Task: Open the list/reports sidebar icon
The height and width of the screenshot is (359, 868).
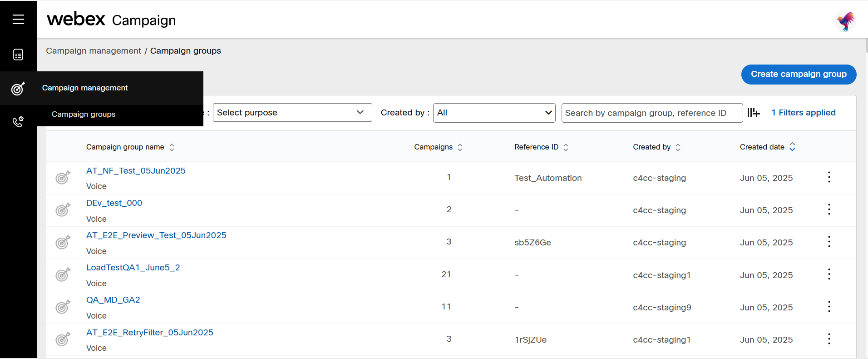Action: (18, 55)
